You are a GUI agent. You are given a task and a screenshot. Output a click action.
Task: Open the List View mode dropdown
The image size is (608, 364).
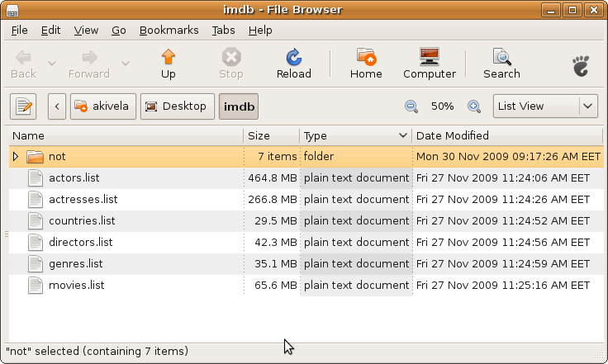coord(545,106)
